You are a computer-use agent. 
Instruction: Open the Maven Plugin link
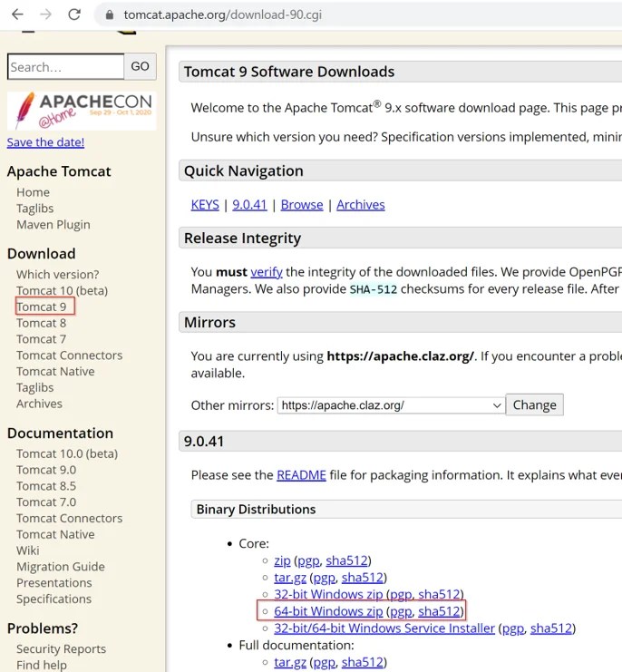tap(53, 225)
